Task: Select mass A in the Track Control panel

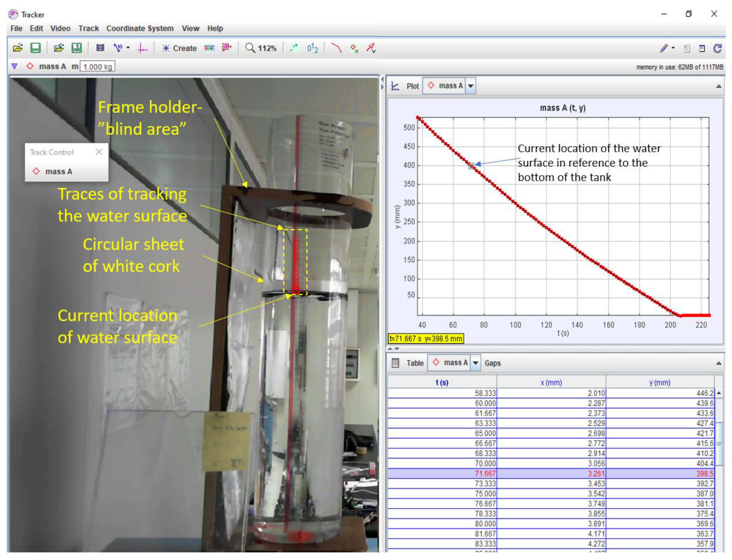Action: [59, 171]
